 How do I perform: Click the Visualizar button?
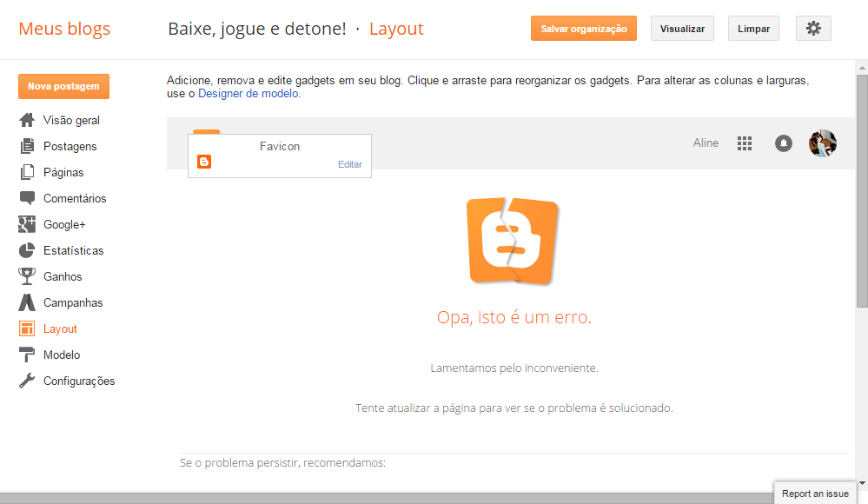click(682, 29)
